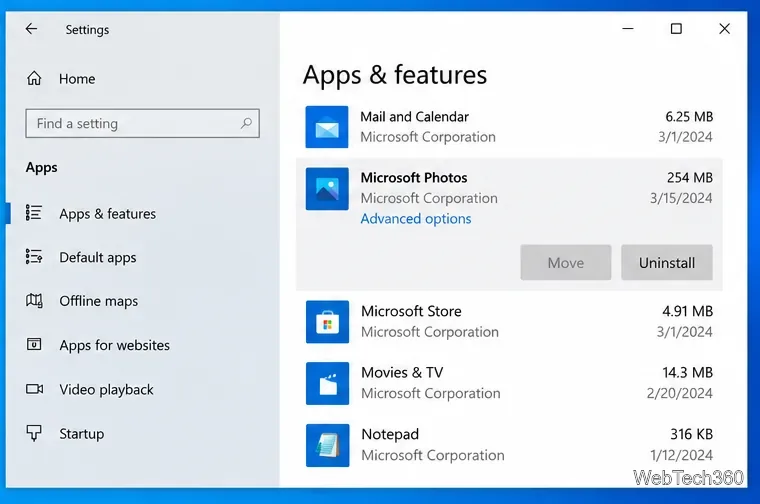
Task: Click the Notepad app icon
Action: pyautogui.click(x=327, y=445)
